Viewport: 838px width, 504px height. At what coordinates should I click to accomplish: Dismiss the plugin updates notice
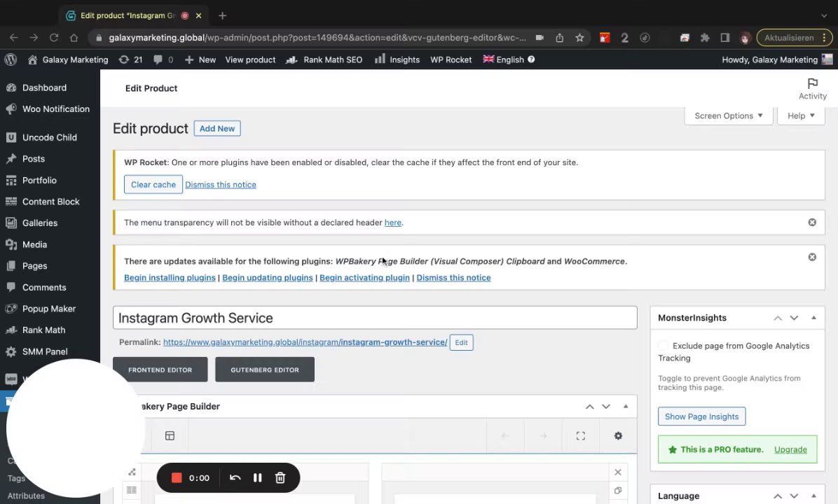coord(812,257)
